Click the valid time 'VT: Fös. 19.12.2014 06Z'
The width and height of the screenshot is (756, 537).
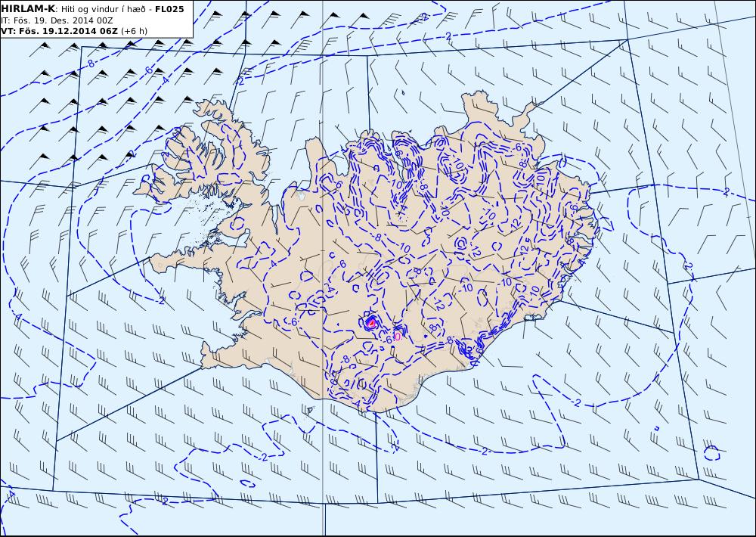coord(59,31)
